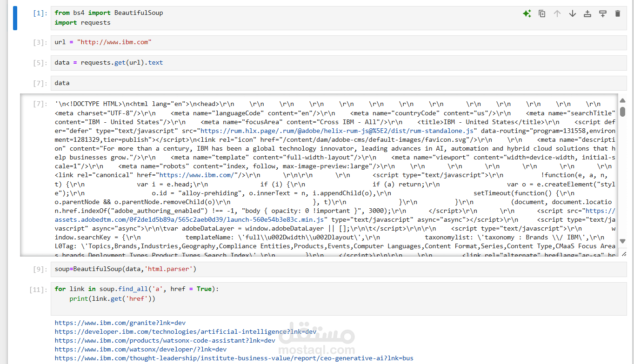Screen dimensions: 634x364
Task: Click into the url assignment code cell
Action: point(339,42)
